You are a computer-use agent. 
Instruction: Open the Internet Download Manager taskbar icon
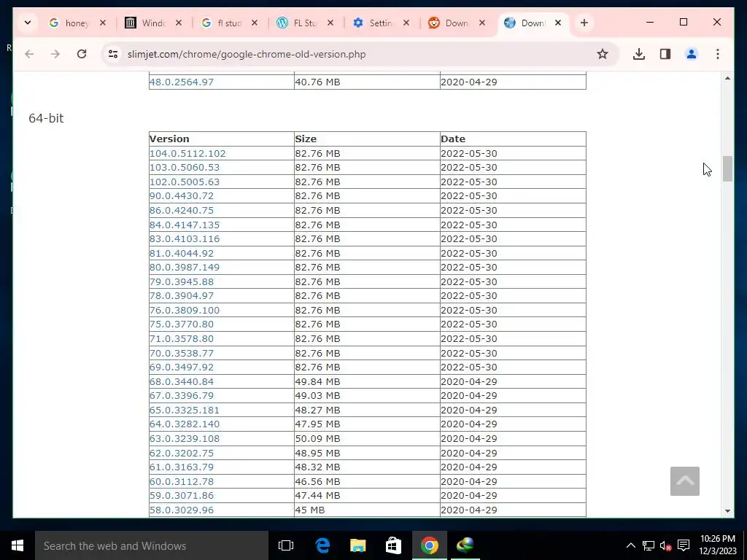click(x=465, y=545)
